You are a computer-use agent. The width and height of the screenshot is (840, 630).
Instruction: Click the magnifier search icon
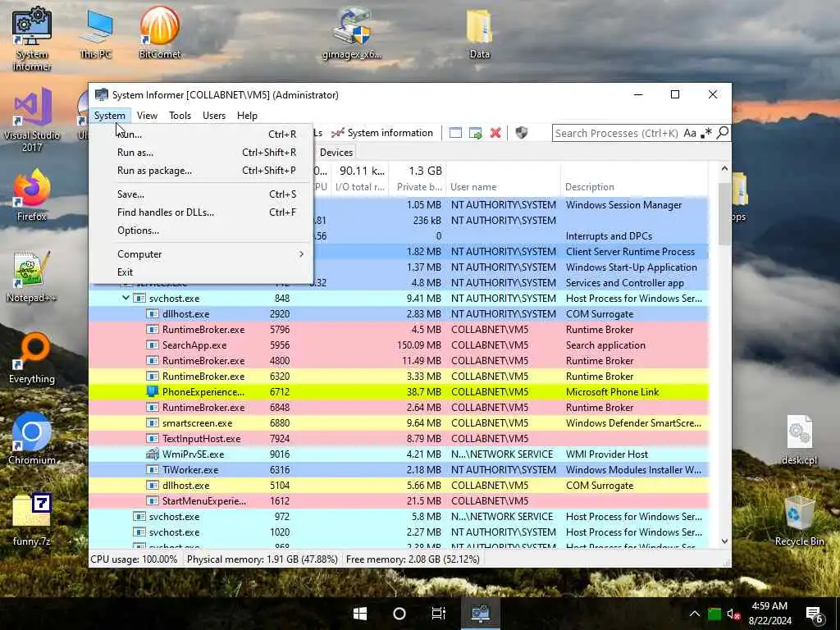pyautogui.click(x=722, y=133)
